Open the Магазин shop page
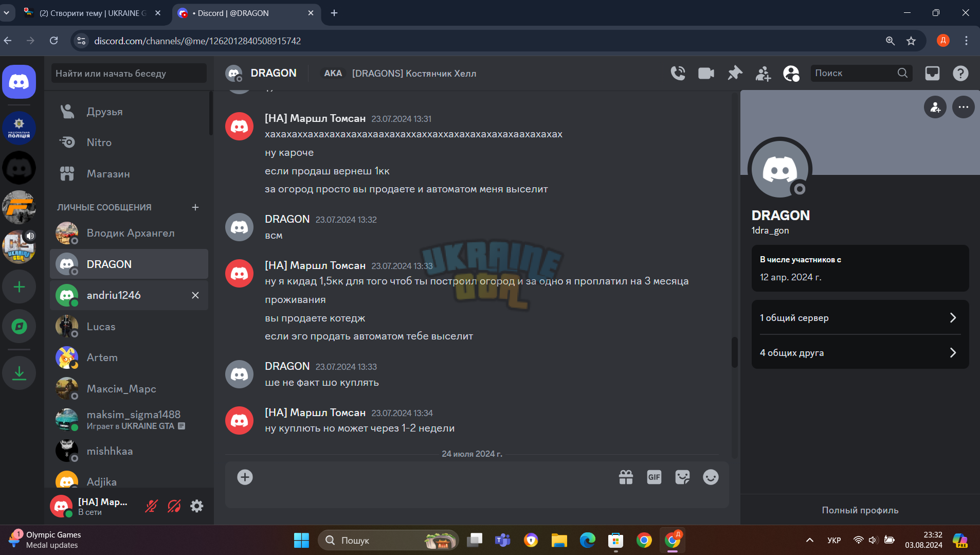Viewport: 980px width, 555px height. tap(129, 174)
